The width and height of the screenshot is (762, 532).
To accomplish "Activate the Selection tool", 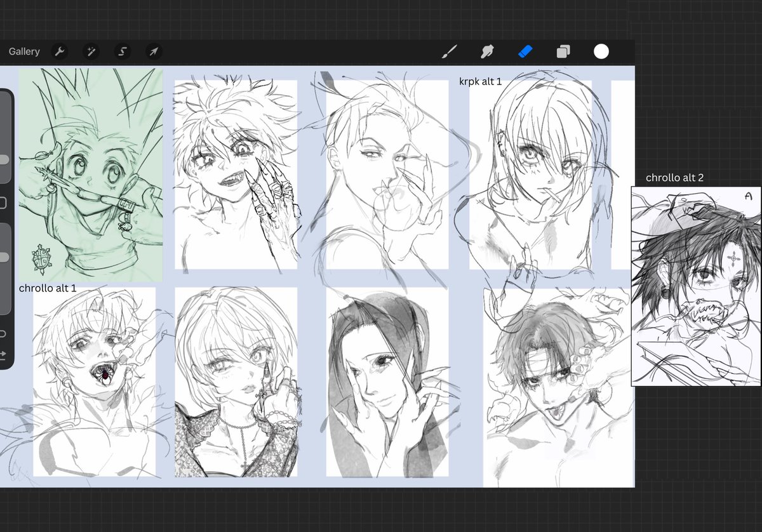I will click(123, 51).
